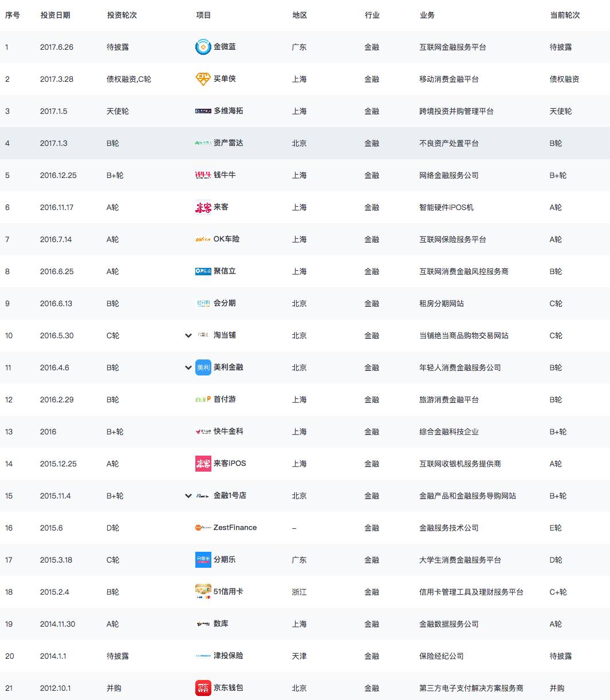Open the 聚信立 project link

click(x=225, y=271)
